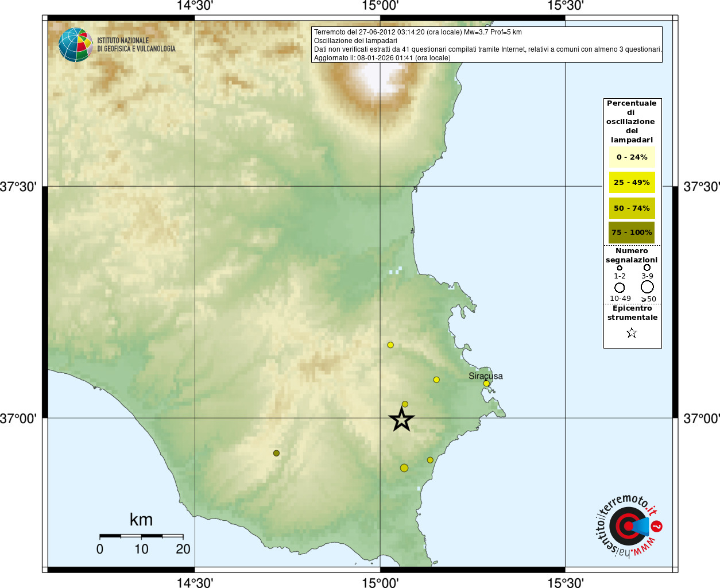720x588 pixels.
Task: Select the 25 - 49% yellow swatch
Action: 632,183
